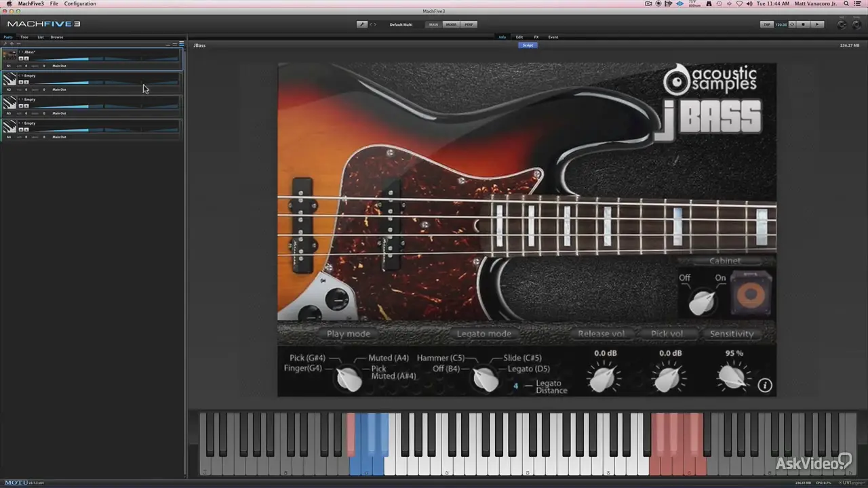Mute the Empty part A4

point(21,129)
